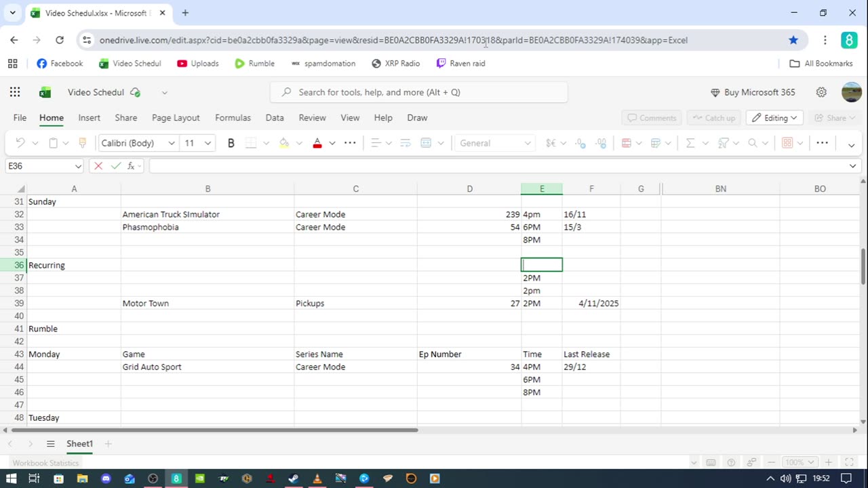The image size is (868, 488).
Task: Toggle Wrap Text
Action: (x=406, y=143)
